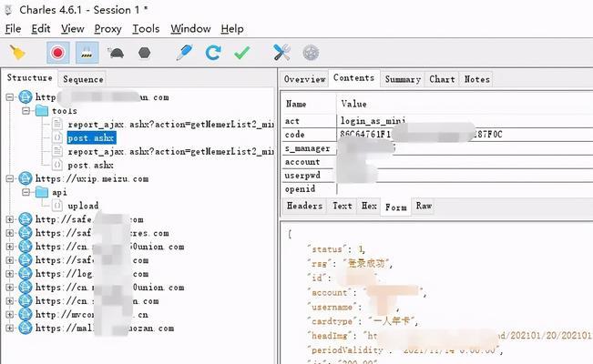Viewport: 593px width, 364px height.
Task: Toggle SSL proxying toolbar button
Action: (x=87, y=53)
